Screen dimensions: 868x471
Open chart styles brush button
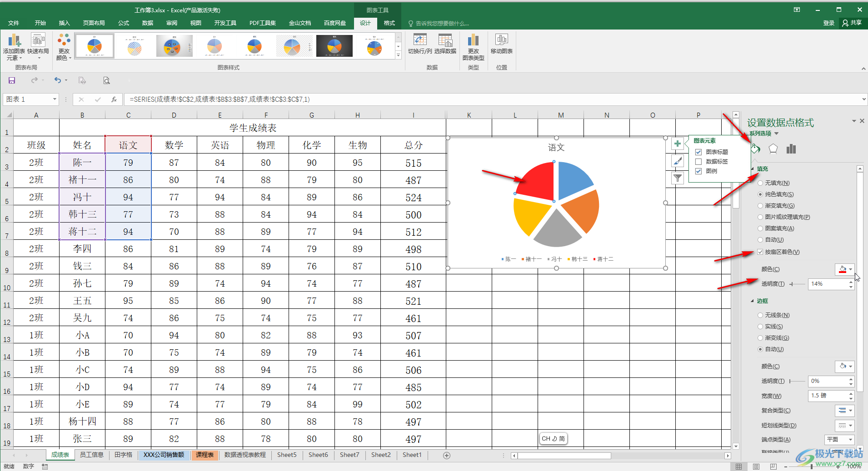click(x=678, y=161)
